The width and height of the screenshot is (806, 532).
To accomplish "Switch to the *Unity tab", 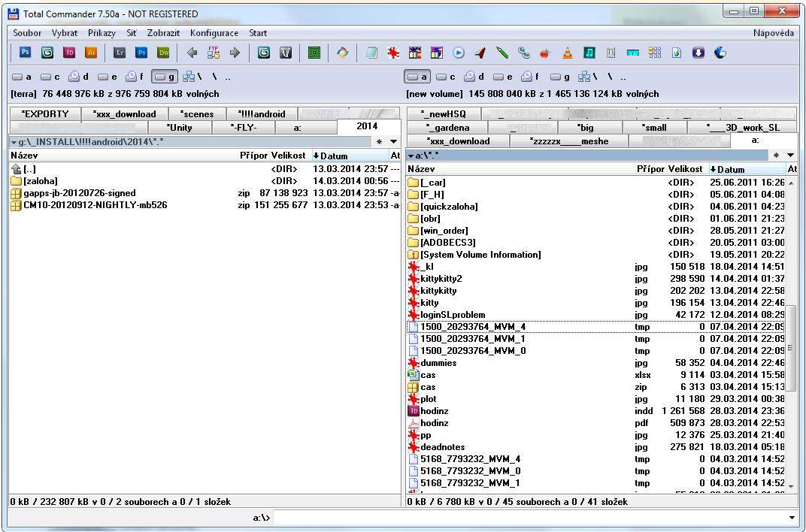I will (x=180, y=127).
